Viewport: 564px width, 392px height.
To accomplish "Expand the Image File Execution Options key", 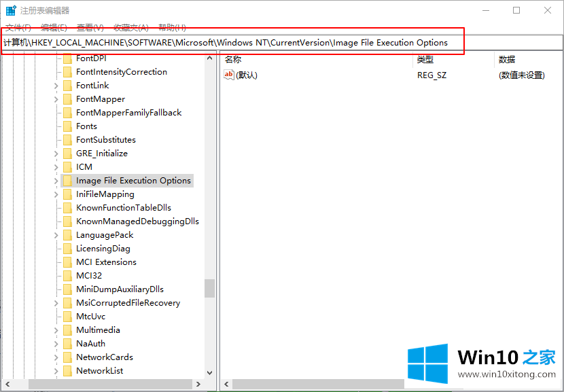I will point(56,181).
